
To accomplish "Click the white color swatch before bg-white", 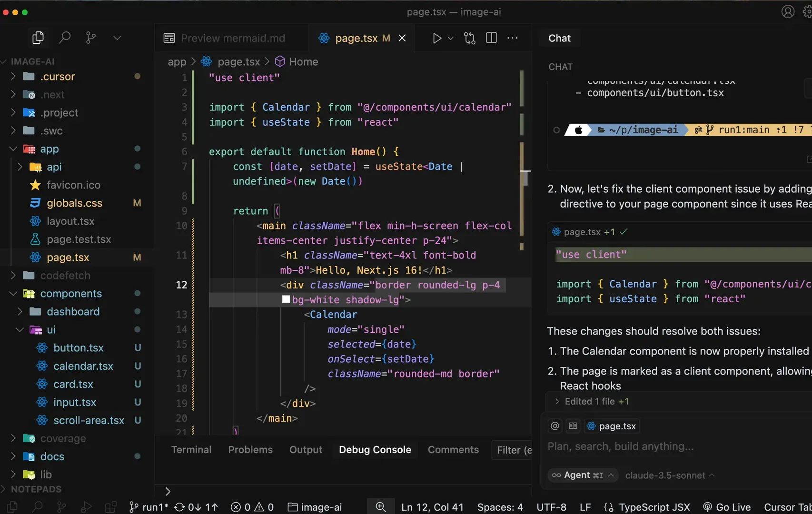I will 286,299.
